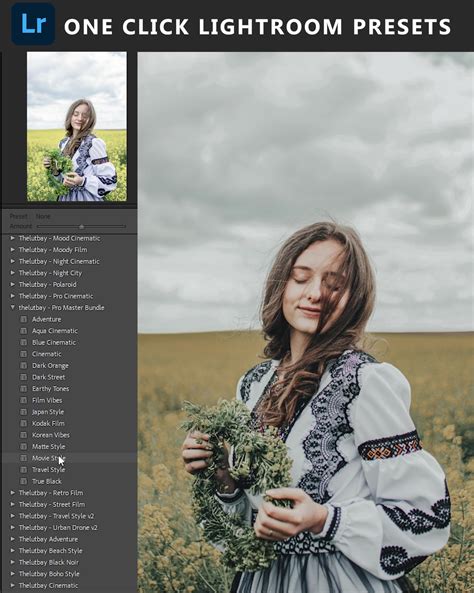Viewport: 474px width, 593px height.
Task: Expand Thelutbay Boho Style group
Action: point(12,574)
